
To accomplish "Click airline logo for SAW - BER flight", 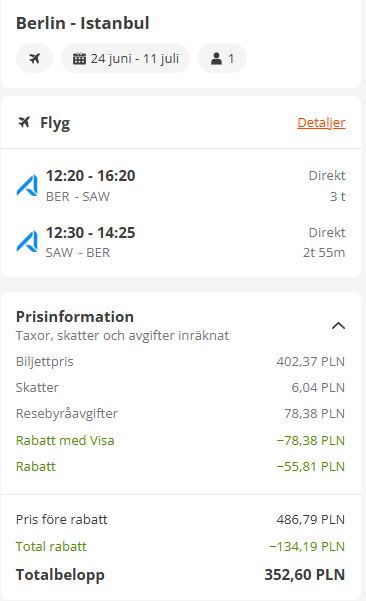I will [x=27, y=241].
